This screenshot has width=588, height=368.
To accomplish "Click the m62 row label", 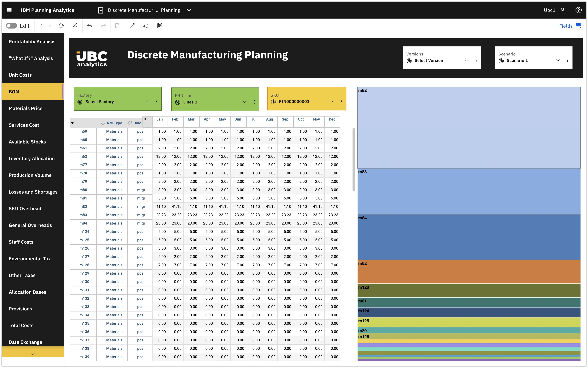I will (x=83, y=156).
